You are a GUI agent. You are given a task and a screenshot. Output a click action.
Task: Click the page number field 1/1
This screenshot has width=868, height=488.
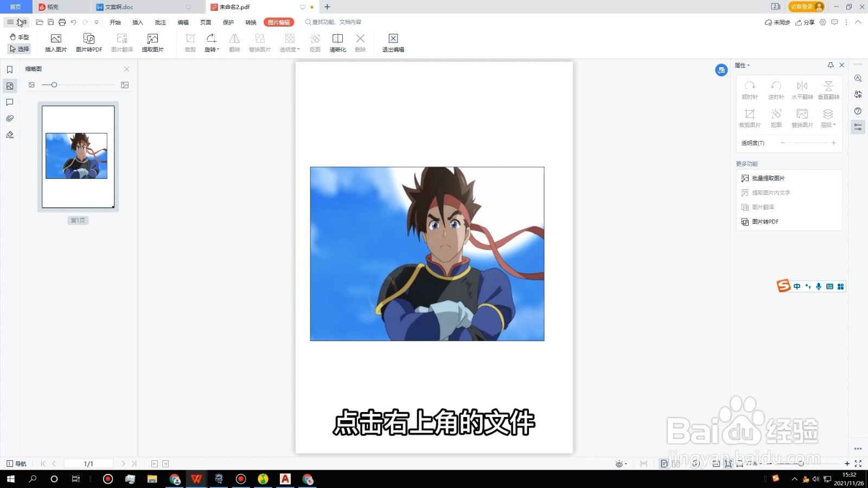tap(88, 464)
